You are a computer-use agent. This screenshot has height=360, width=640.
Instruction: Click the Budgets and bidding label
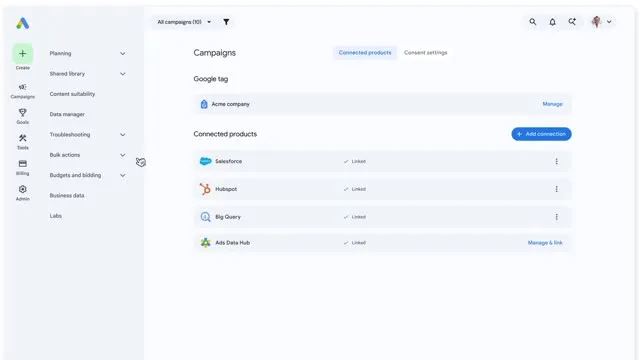coord(75,175)
